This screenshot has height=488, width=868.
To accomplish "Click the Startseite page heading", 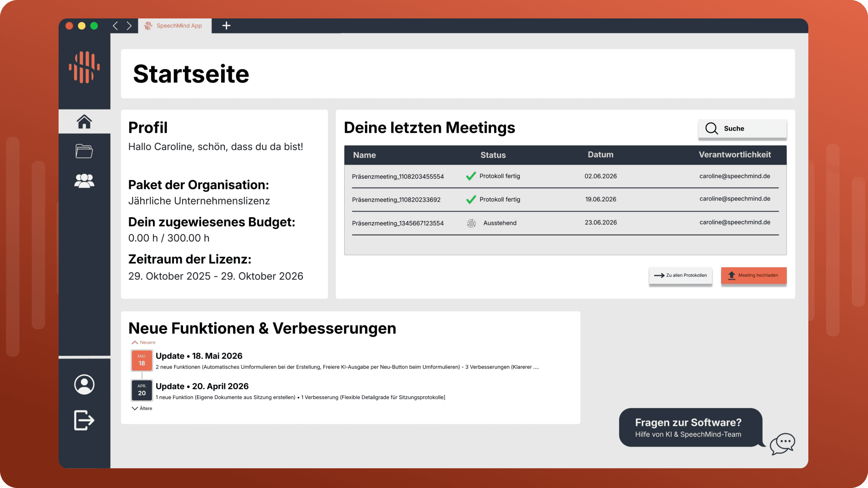I will pyautogui.click(x=191, y=74).
